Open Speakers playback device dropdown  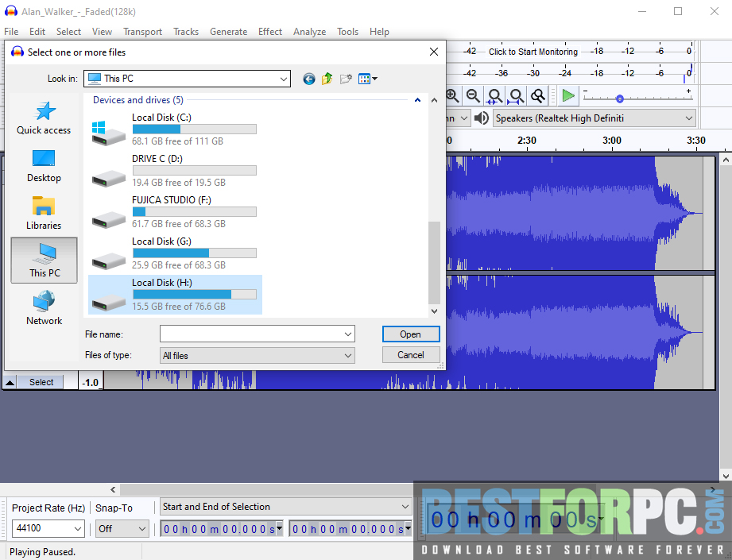click(x=688, y=118)
